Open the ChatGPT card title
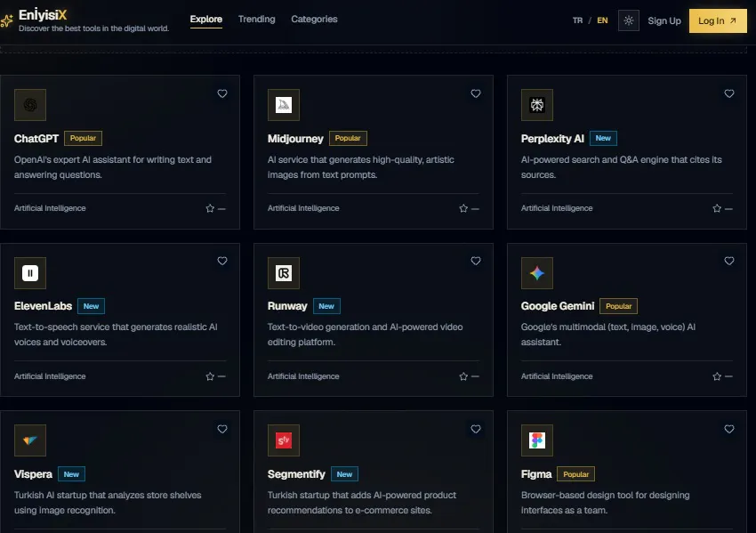This screenshot has height=533, width=756. [x=36, y=139]
